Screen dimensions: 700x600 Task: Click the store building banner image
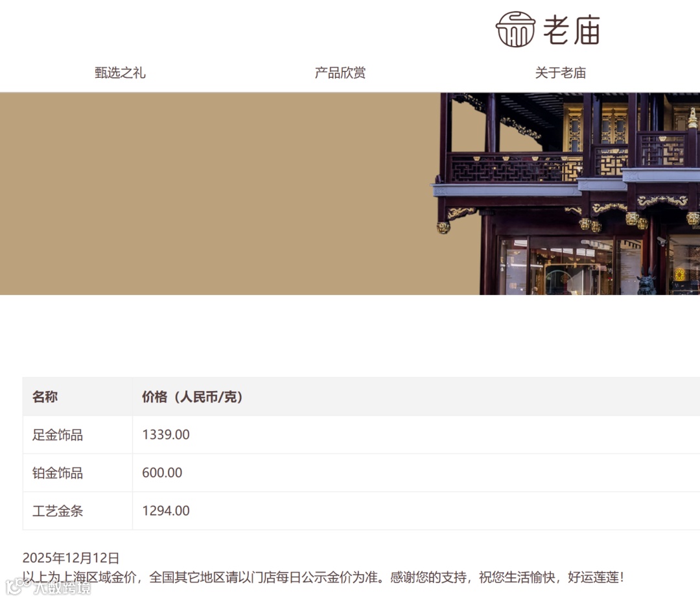coord(565,193)
